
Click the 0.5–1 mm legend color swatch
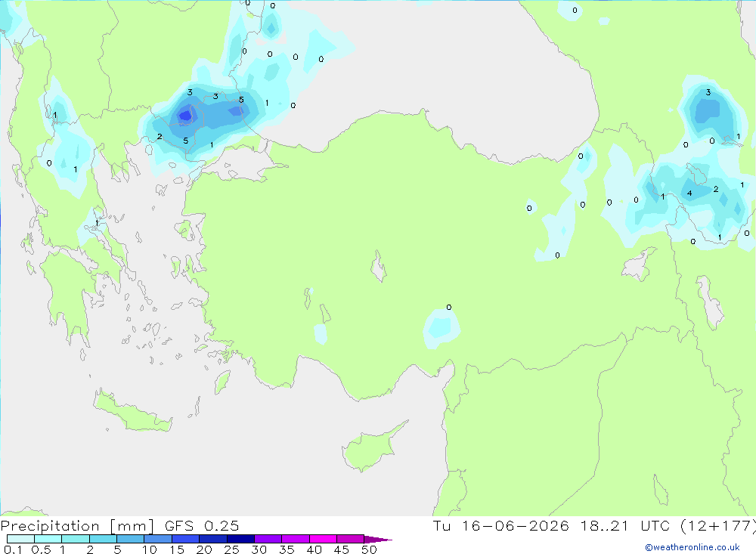[48, 539]
